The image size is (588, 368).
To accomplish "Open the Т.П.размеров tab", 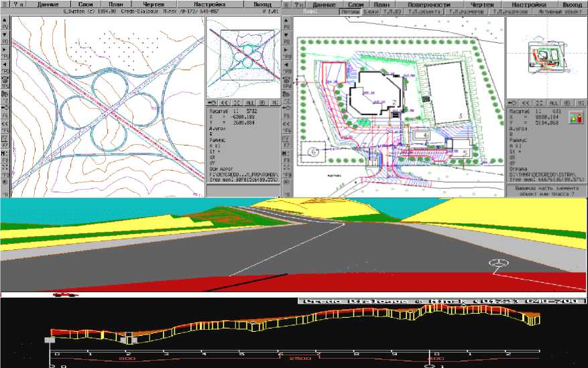I will pos(465,12).
